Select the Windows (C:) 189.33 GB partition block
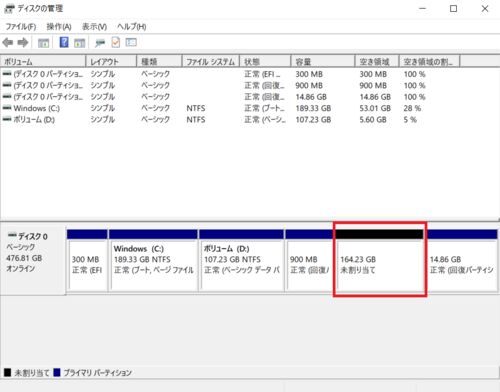 click(153, 260)
